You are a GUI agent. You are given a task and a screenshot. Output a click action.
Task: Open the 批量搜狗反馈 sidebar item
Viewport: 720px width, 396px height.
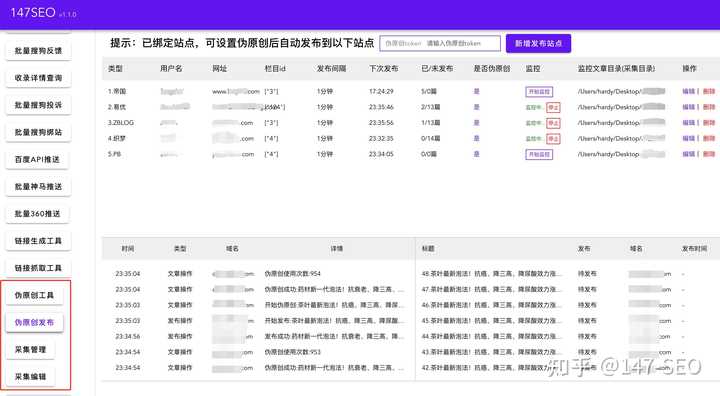38,51
